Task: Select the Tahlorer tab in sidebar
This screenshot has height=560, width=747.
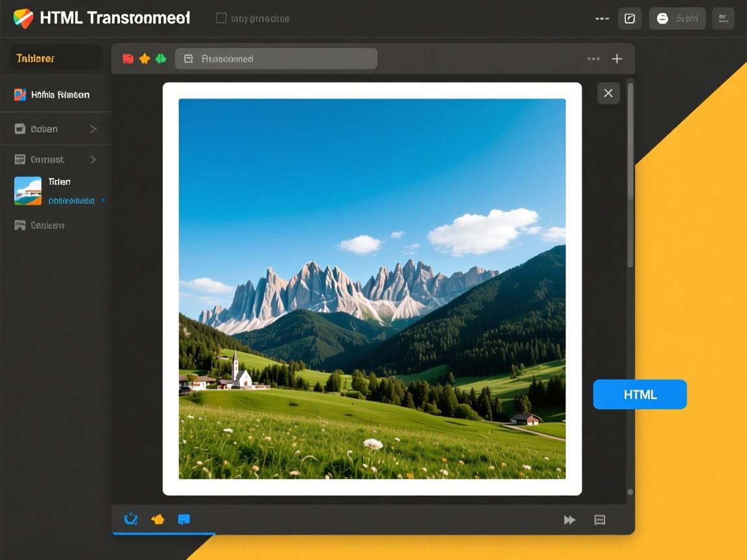Action: (56, 58)
